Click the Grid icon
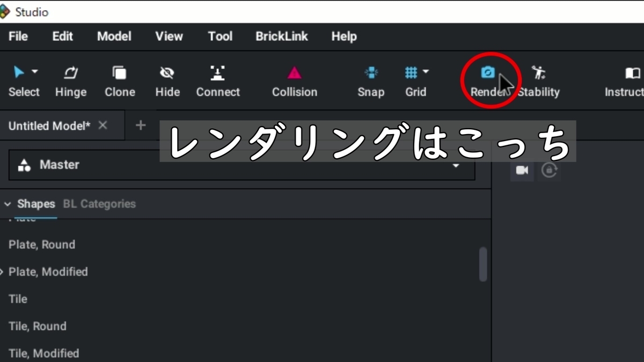Screen dimensions: 644x362 pyautogui.click(x=411, y=72)
